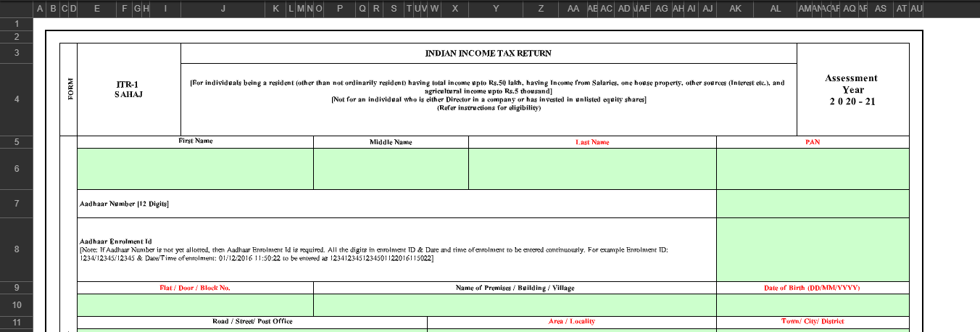980x332 pixels.
Task: Select column I header
Action: click(166, 9)
